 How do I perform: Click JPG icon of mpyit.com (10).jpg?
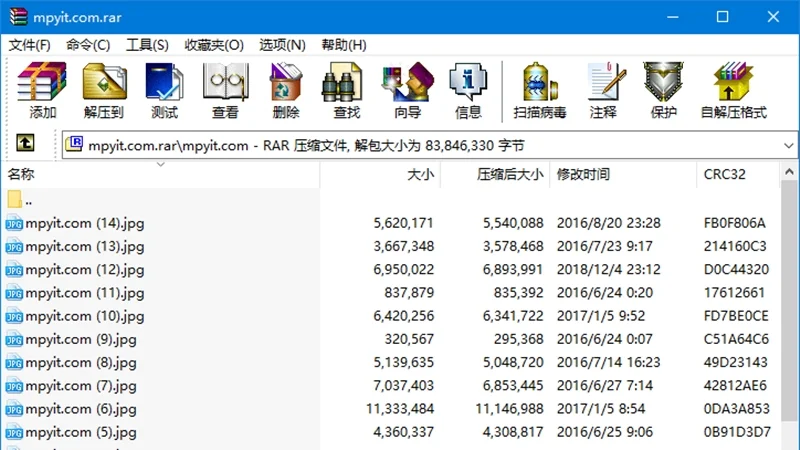pyautogui.click(x=14, y=316)
